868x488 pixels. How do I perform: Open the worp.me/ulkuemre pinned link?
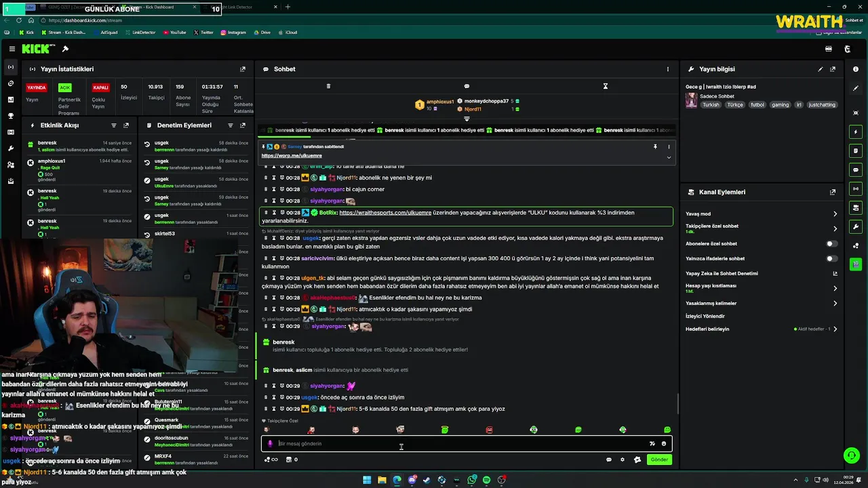click(x=292, y=156)
